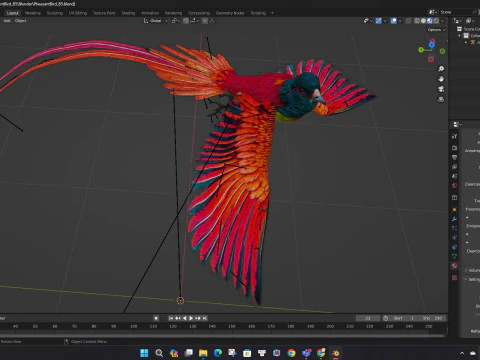Open the viewport Options dropdown

437,30
